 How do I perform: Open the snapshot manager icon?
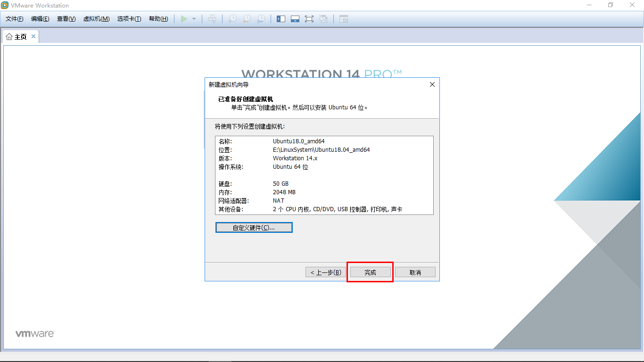point(261,19)
